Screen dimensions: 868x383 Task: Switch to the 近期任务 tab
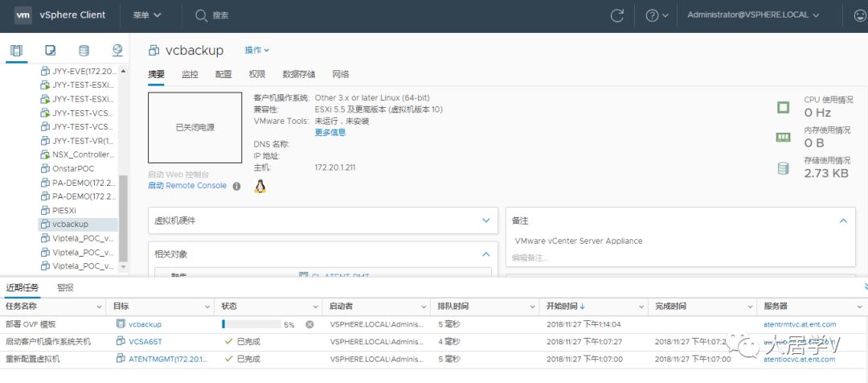pyautogui.click(x=23, y=288)
